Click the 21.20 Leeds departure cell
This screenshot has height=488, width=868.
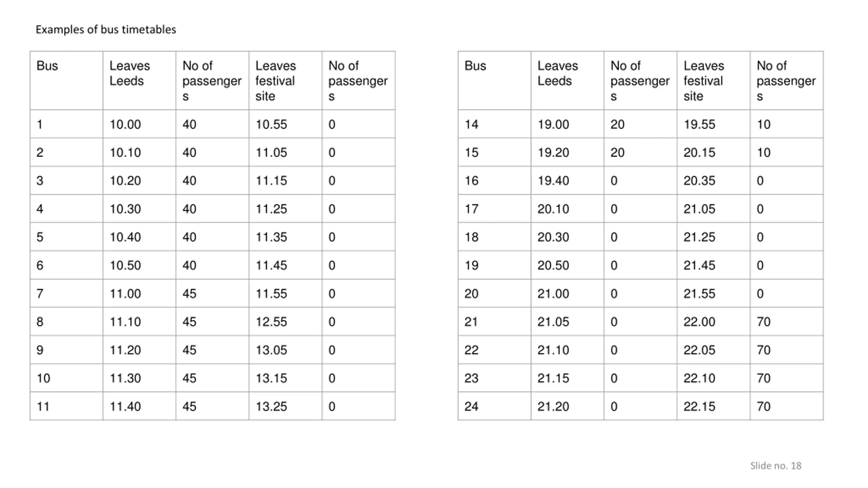[567, 406]
